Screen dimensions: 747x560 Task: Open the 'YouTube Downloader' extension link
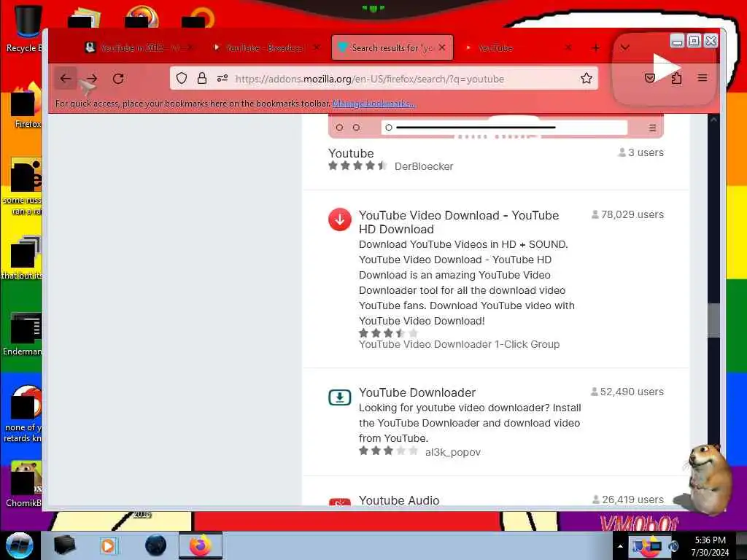[417, 392]
